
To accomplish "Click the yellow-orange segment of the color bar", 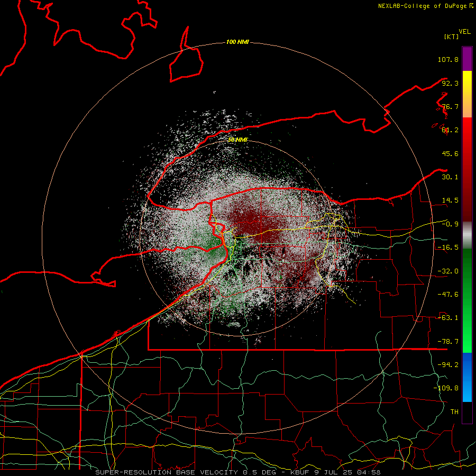I will pos(467,94).
